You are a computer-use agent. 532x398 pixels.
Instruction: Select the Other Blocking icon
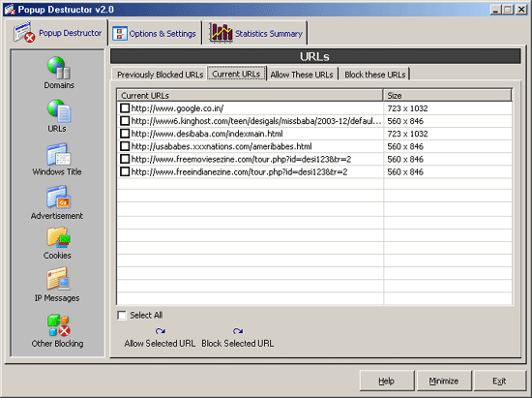(59, 325)
